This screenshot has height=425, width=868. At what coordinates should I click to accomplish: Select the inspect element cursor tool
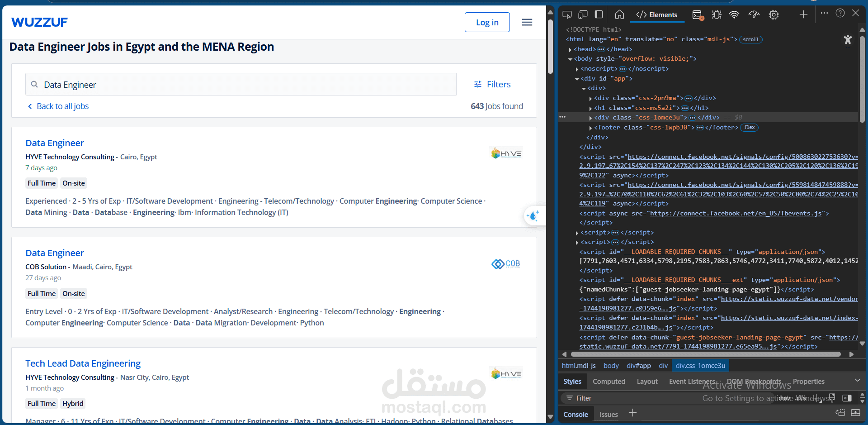(x=567, y=14)
